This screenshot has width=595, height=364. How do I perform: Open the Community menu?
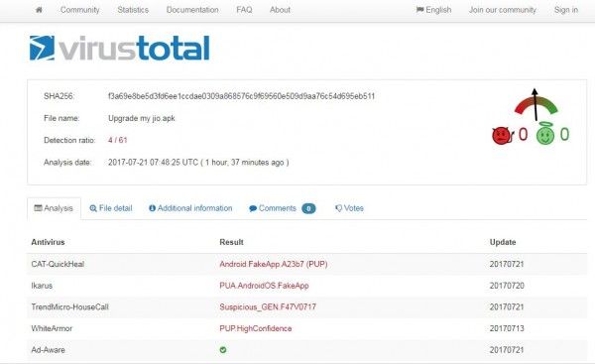tap(79, 10)
